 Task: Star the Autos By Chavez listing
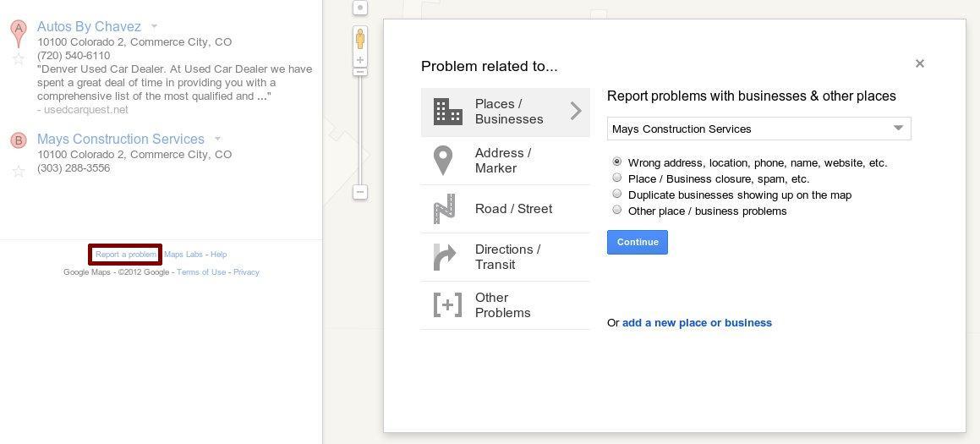tap(19, 59)
